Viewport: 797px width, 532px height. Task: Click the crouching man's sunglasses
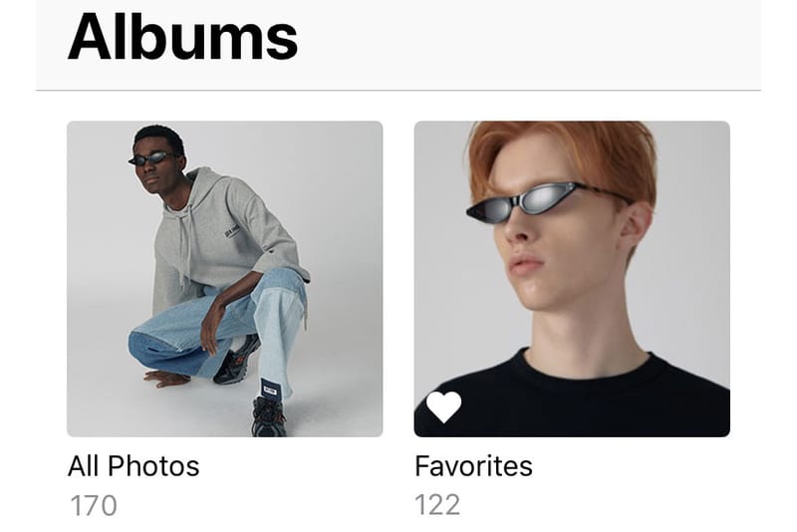[151, 158]
